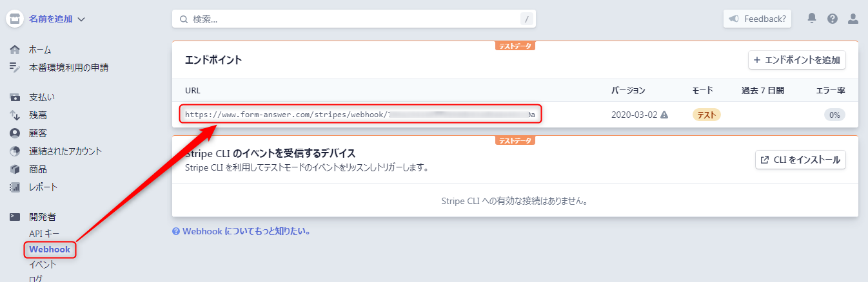
Task: Click the 支払い wallet icon
Action: [15, 97]
